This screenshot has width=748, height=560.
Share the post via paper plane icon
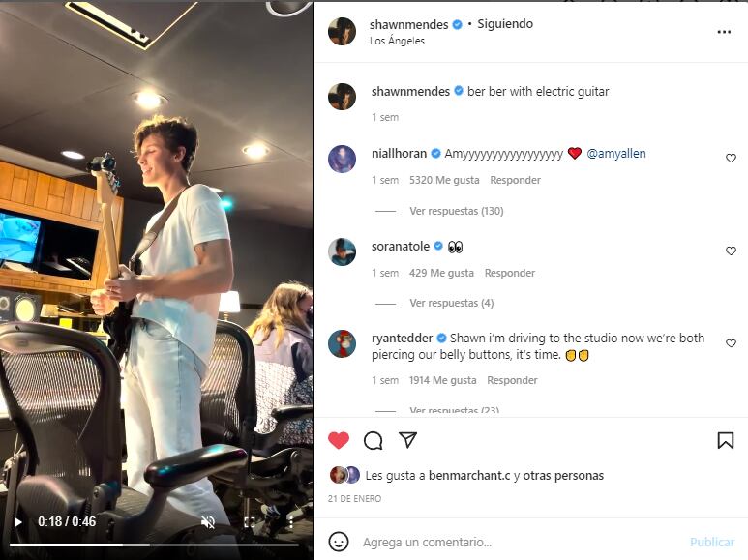point(408,441)
